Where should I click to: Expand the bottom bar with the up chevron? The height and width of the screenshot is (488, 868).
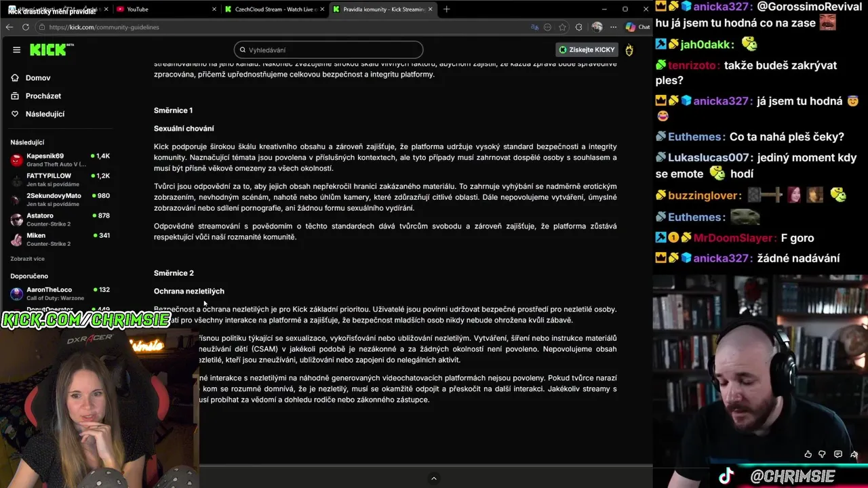pos(433,479)
